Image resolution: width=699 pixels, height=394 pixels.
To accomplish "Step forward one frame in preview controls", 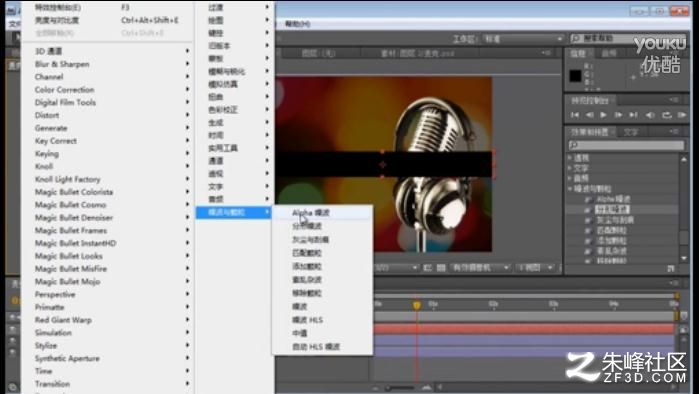I will coord(618,115).
